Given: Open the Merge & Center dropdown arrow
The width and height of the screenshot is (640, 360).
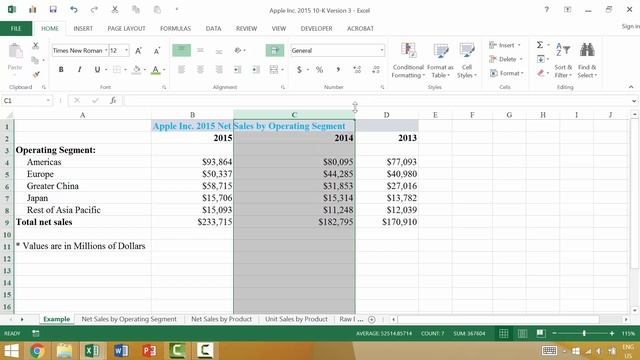Looking at the screenshot, I should [282, 70].
